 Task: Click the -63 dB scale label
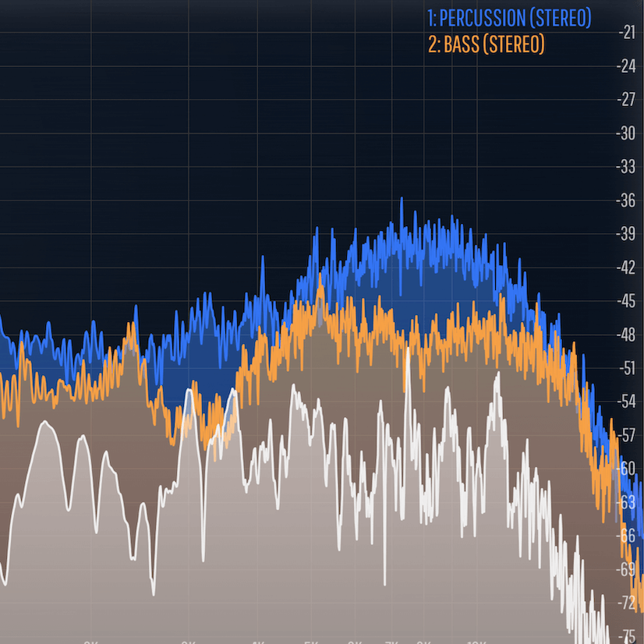click(626, 502)
